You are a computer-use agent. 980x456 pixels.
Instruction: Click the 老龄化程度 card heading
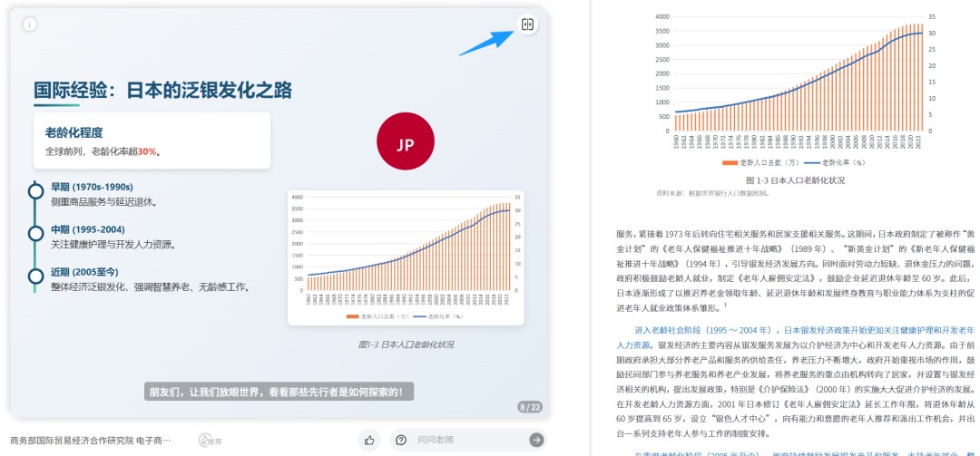(73, 132)
